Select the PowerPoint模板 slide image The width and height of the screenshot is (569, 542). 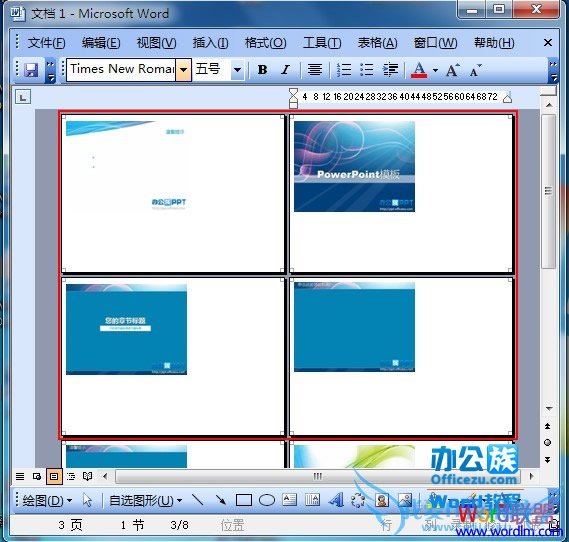tap(354, 166)
